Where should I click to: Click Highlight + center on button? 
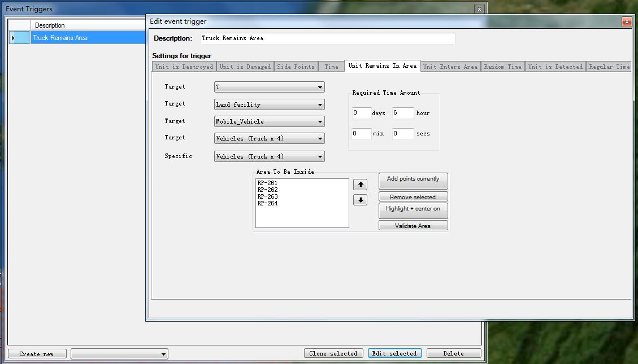413,211
